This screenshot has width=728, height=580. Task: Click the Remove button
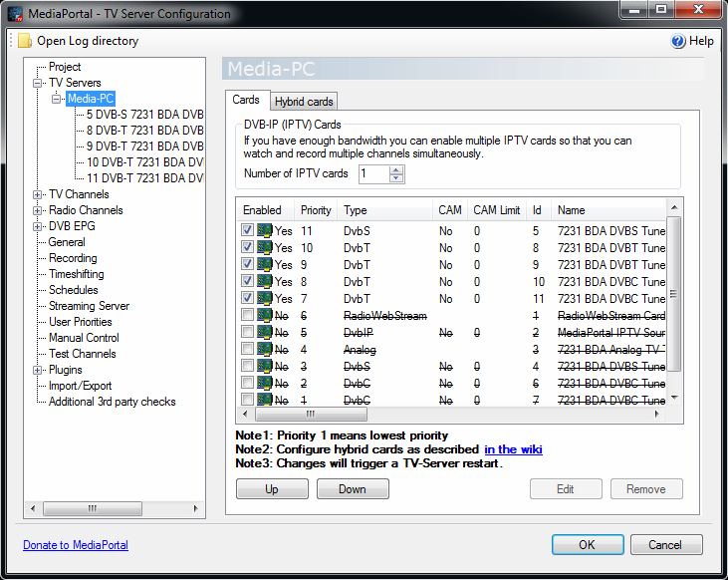click(x=646, y=489)
